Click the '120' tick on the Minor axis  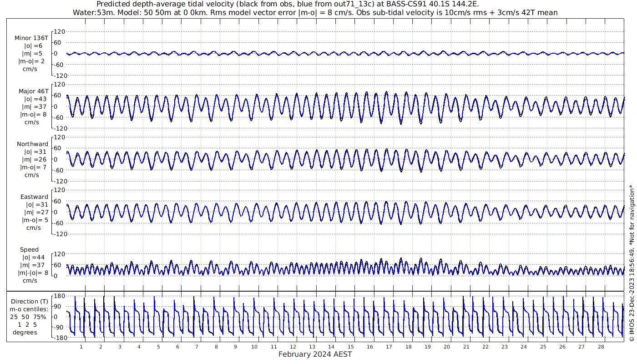pos(60,31)
